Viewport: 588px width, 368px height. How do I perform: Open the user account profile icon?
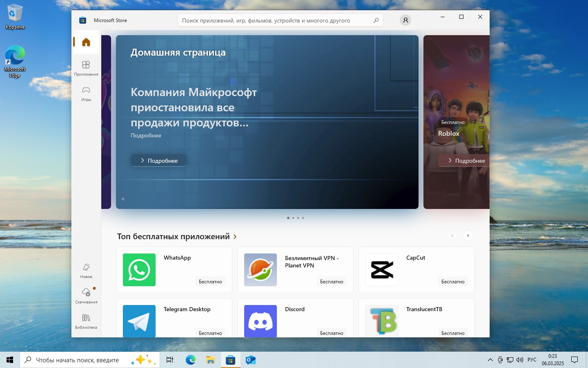405,20
